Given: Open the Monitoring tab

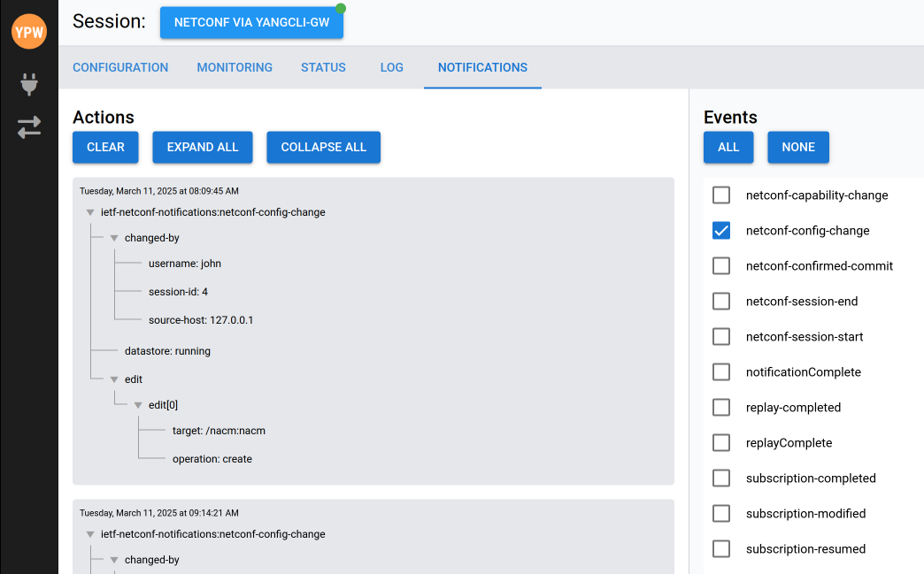Looking at the screenshot, I should click(x=235, y=67).
